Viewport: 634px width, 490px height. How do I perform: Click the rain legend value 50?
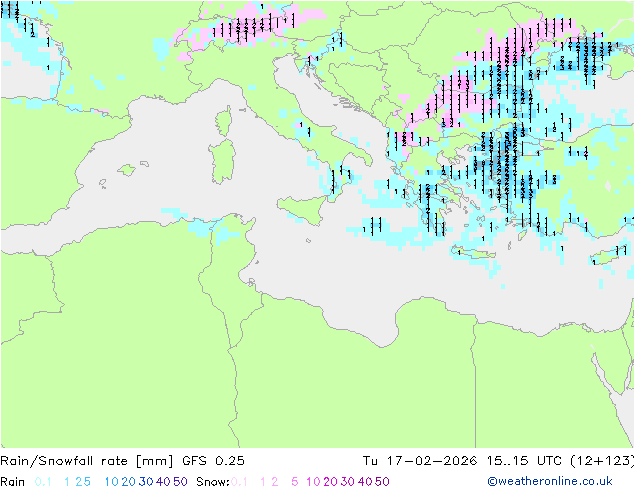click(180, 482)
